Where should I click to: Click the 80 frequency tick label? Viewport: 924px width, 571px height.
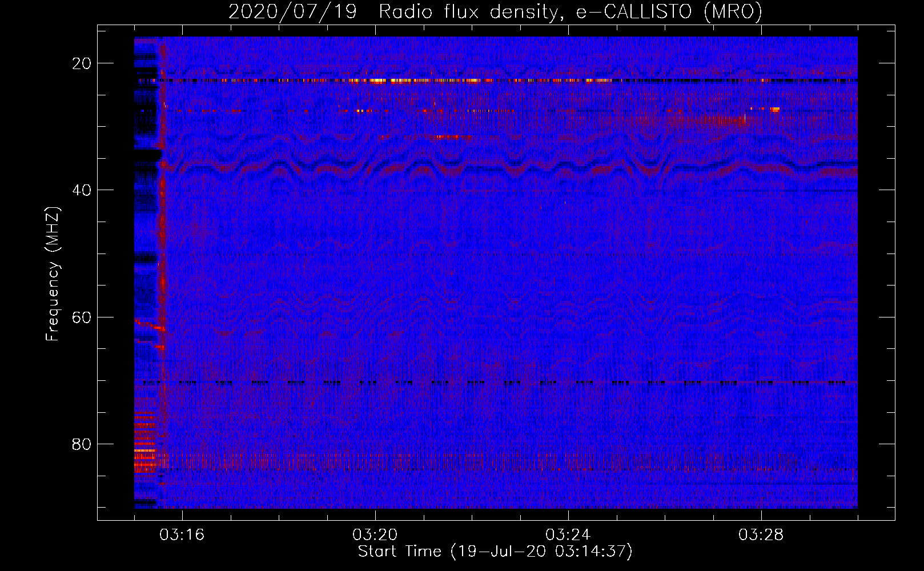[x=82, y=444]
